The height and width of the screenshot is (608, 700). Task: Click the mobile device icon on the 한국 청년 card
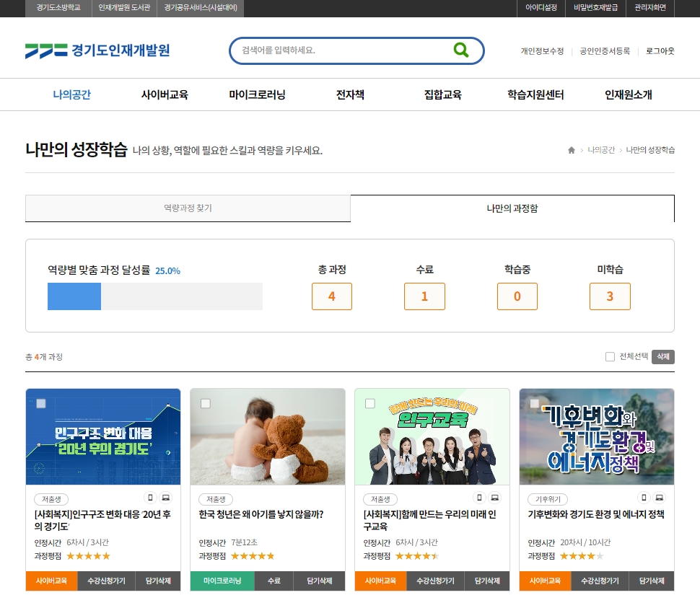point(315,498)
